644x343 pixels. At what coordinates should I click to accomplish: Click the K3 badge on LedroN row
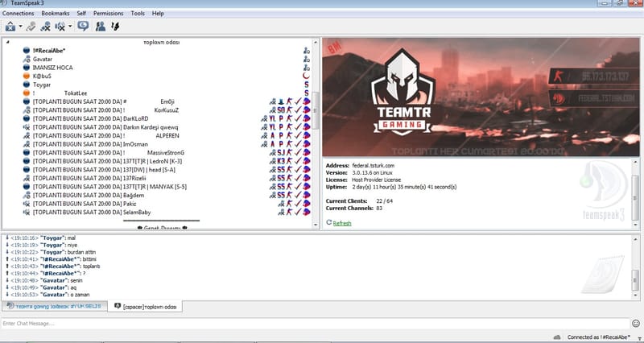pyautogui.click(x=281, y=161)
